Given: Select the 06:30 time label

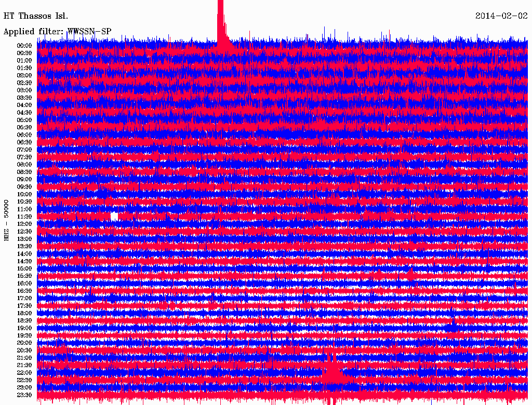Looking at the screenshot, I should [24, 142].
